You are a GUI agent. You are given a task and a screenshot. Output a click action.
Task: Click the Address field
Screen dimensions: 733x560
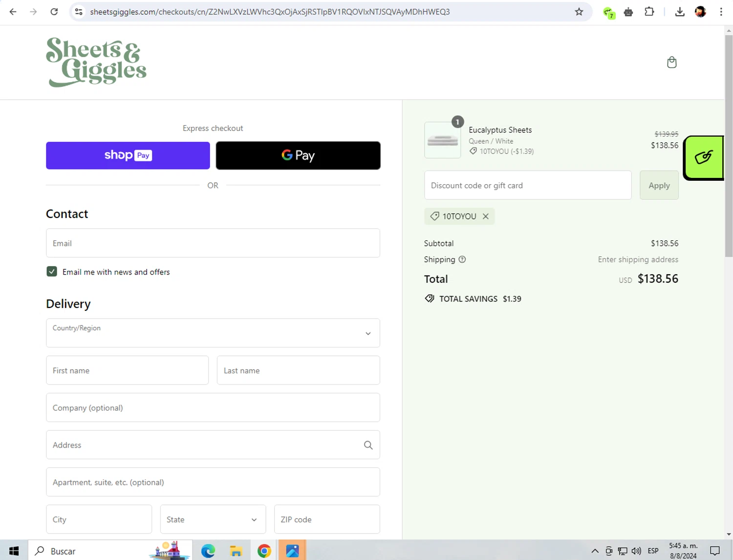pyautogui.click(x=213, y=445)
